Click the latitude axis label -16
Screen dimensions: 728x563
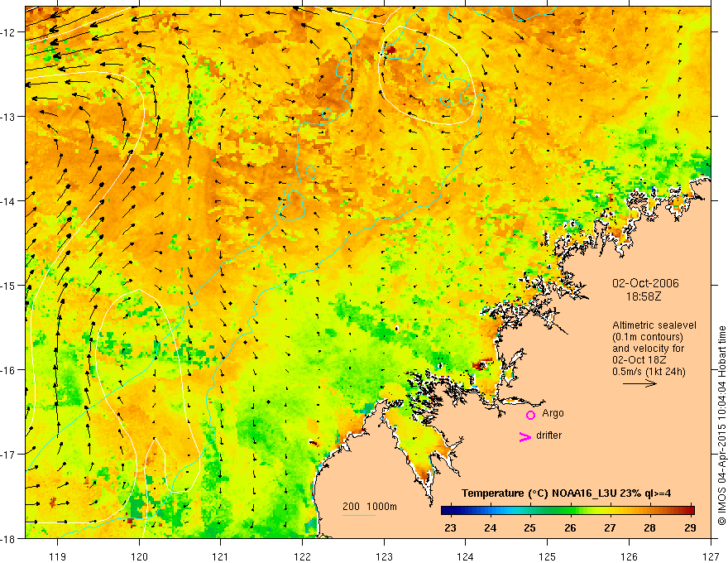(x=9, y=370)
